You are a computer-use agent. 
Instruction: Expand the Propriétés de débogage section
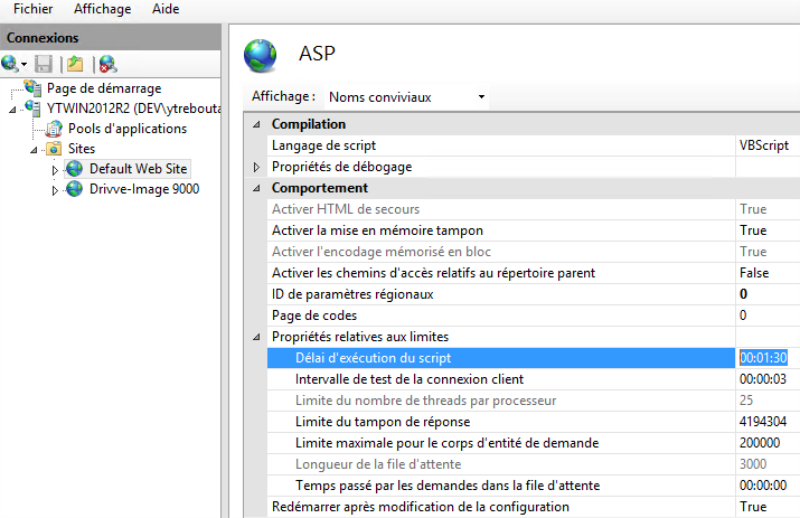click(256, 167)
